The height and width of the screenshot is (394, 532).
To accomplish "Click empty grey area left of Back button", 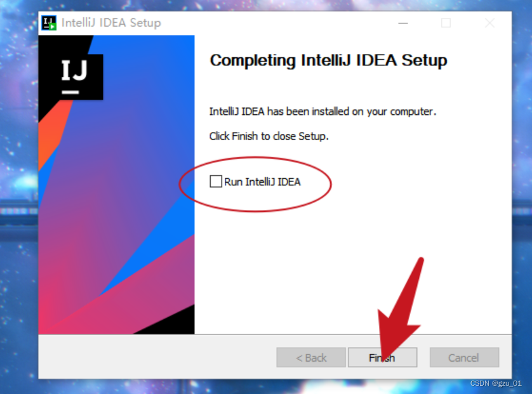I will tap(156, 357).
